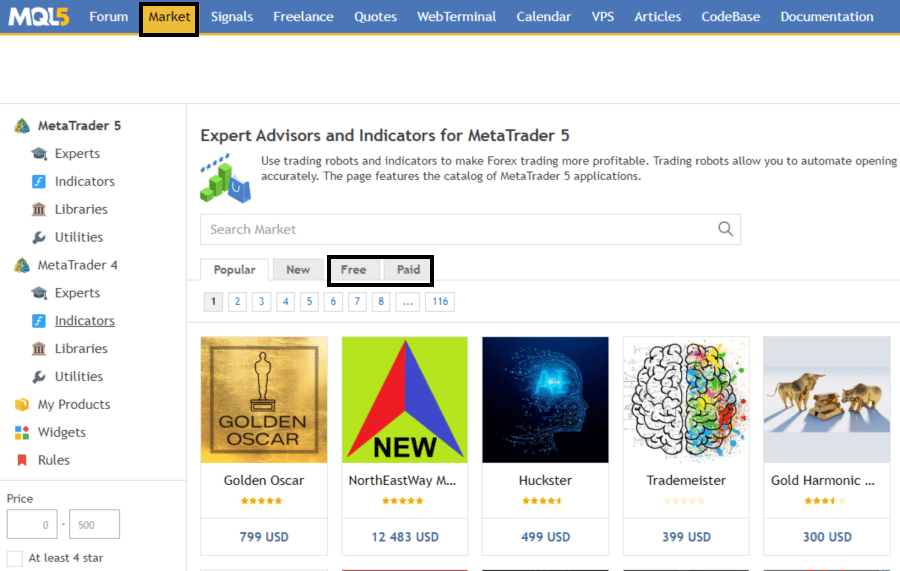900x571 pixels.
Task: Click the MetaTrader 4 Libraries building icon
Action: click(38, 349)
